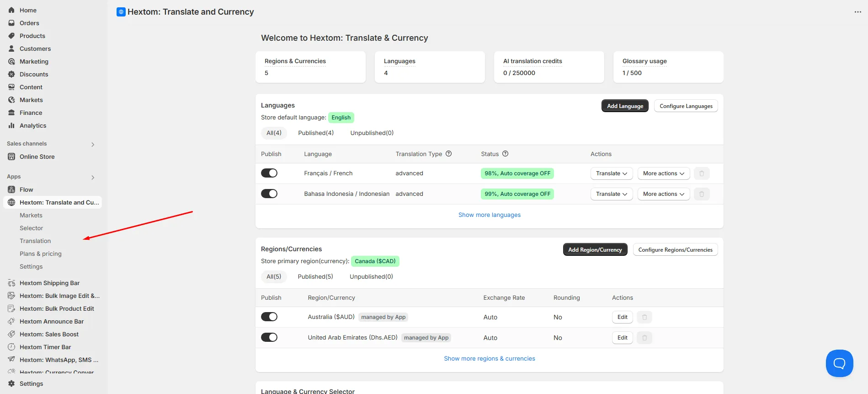
Task: Select the Unpublished(0) regions tab
Action: coord(371,276)
